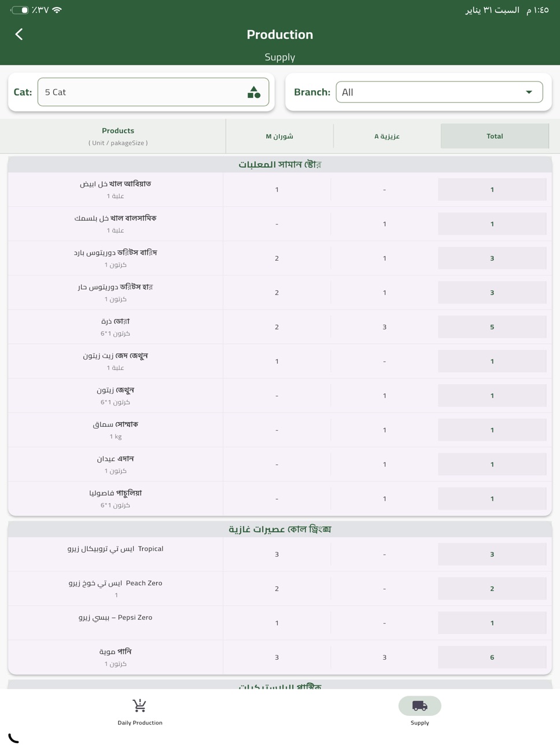Screen dimensions: 560x746
Task: Select the شوران M column header
Action: 279,136
